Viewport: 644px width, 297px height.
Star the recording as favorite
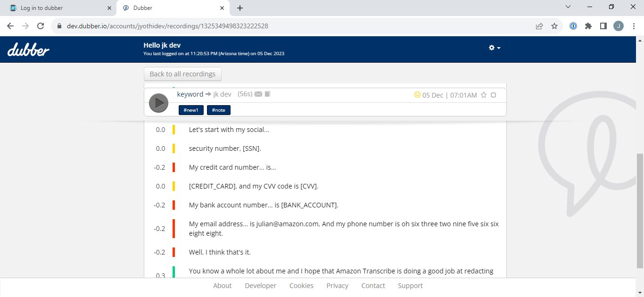click(x=483, y=95)
